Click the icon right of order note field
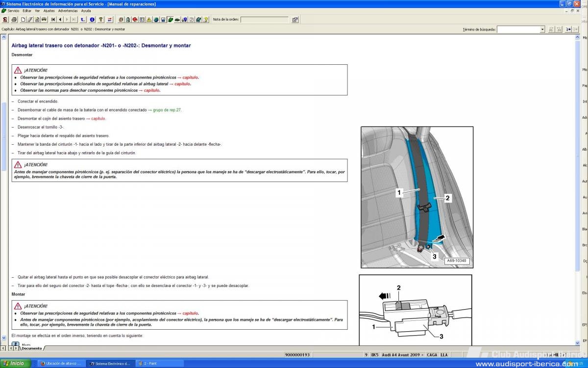Viewport: 588px width, 368px height. coord(295,20)
